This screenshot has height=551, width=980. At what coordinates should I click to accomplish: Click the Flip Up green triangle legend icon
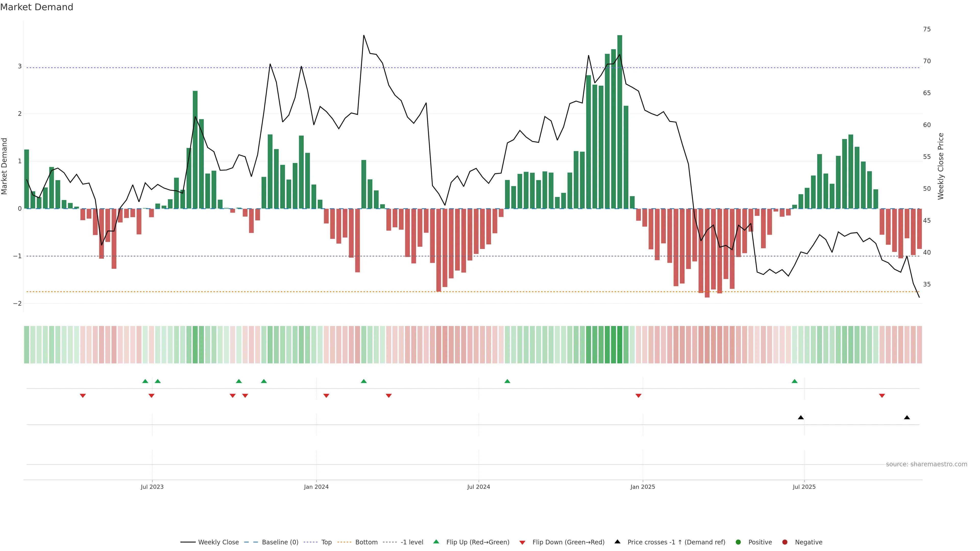436,542
